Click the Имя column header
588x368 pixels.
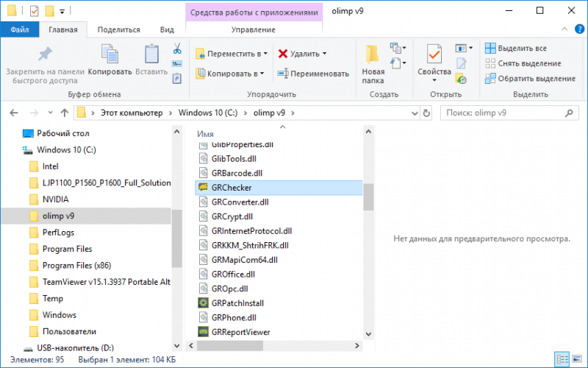(x=205, y=134)
